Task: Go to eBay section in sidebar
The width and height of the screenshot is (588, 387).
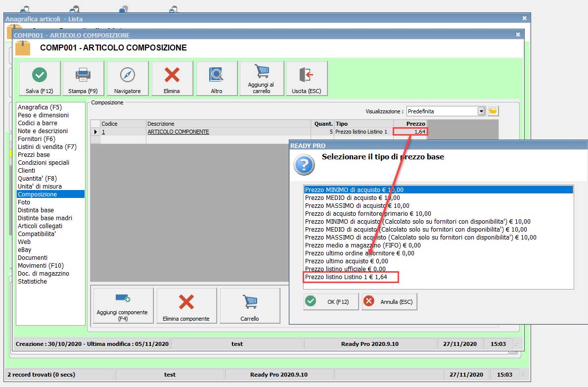Action: coord(24,249)
